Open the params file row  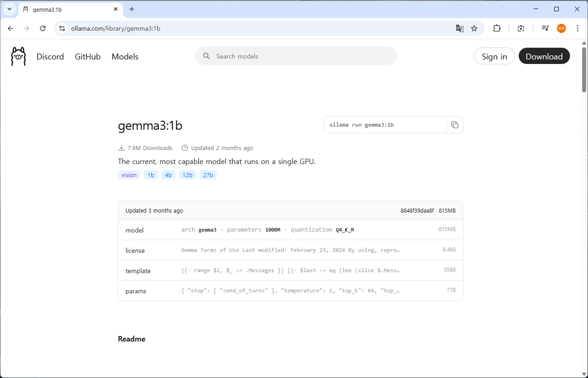pyautogui.click(x=291, y=291)
